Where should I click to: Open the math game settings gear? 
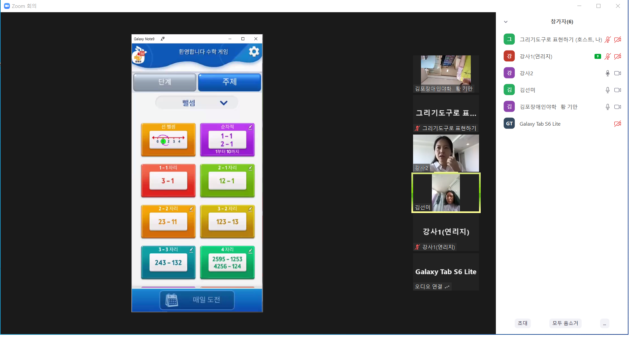(x=254, y=51)
